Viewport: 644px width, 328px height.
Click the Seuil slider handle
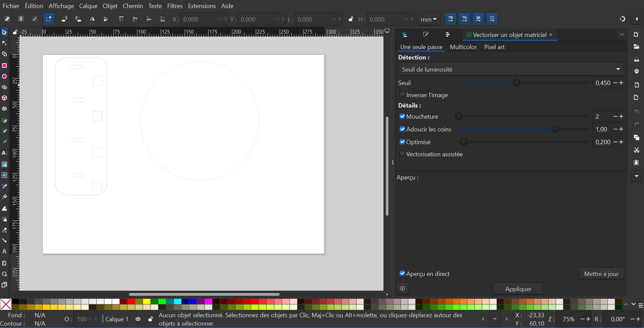(x=516, y=83)
